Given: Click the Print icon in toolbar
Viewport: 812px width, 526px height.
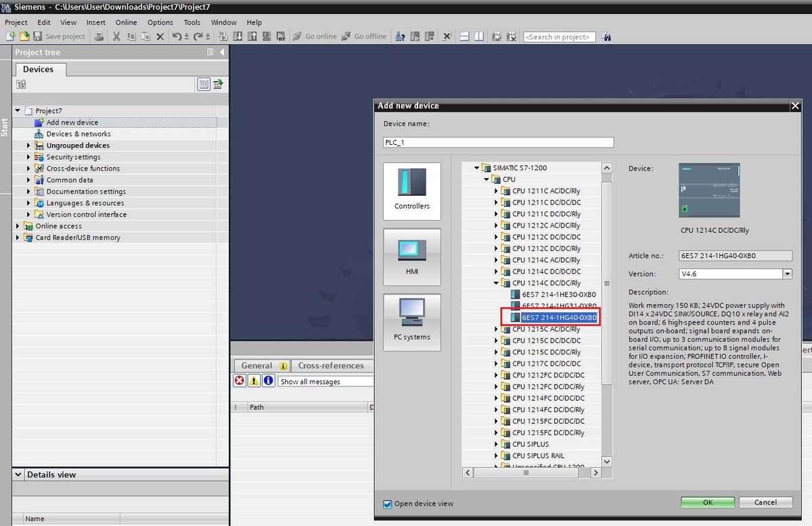Looking at the screenshot, I should 99,37.
